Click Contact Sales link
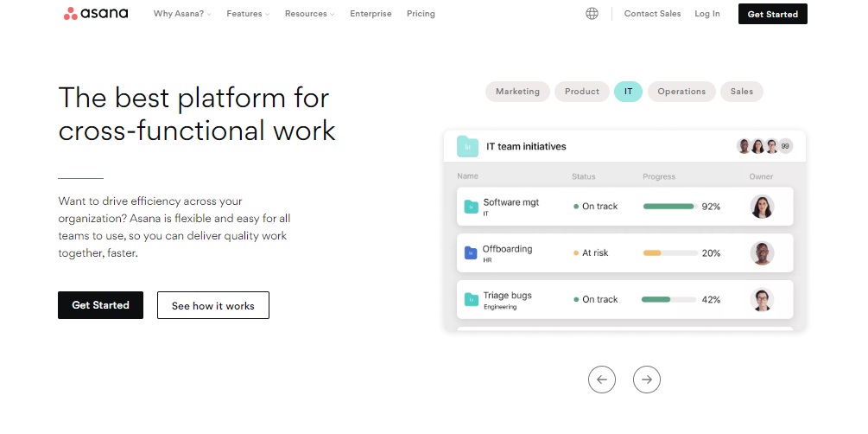The height and width of the screenshot is (434, 868). pos(653,14)
